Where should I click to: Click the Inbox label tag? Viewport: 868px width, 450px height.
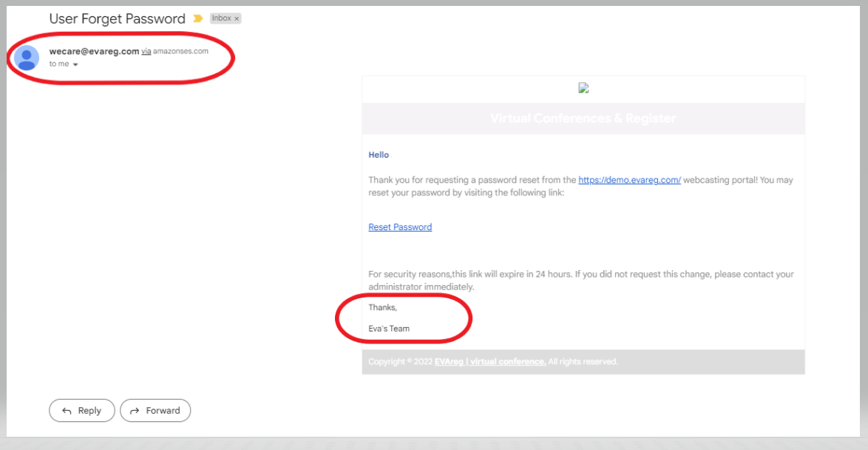click(221, 19)
